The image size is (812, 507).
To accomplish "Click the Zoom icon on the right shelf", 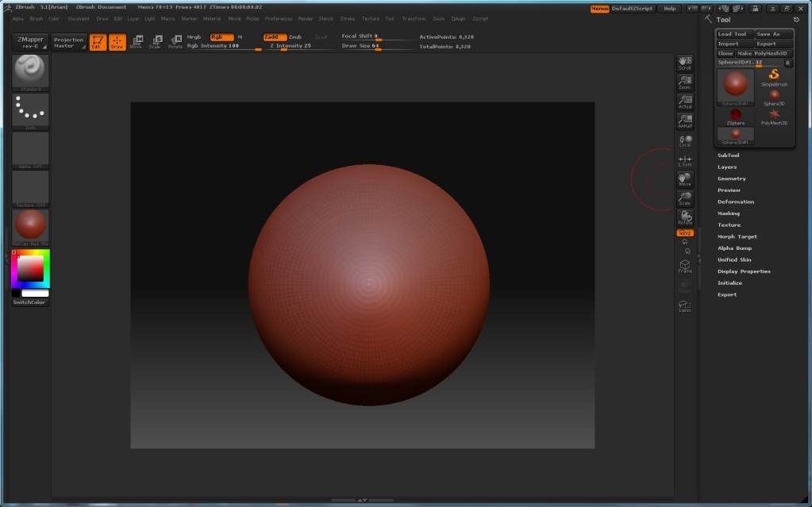I will 683,82.
